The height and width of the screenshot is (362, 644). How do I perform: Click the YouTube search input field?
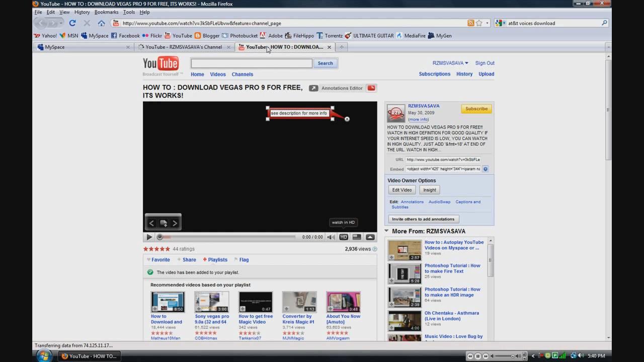point(252,63)
